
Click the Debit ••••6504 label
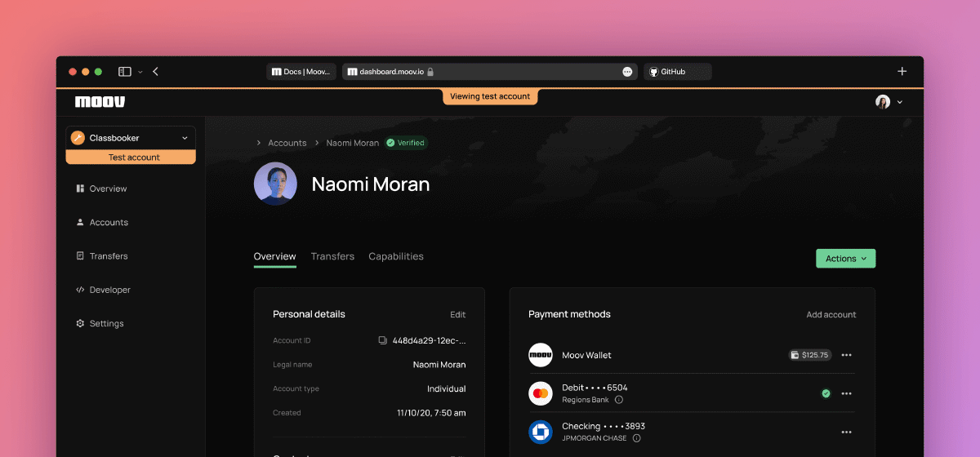point(595,388)
